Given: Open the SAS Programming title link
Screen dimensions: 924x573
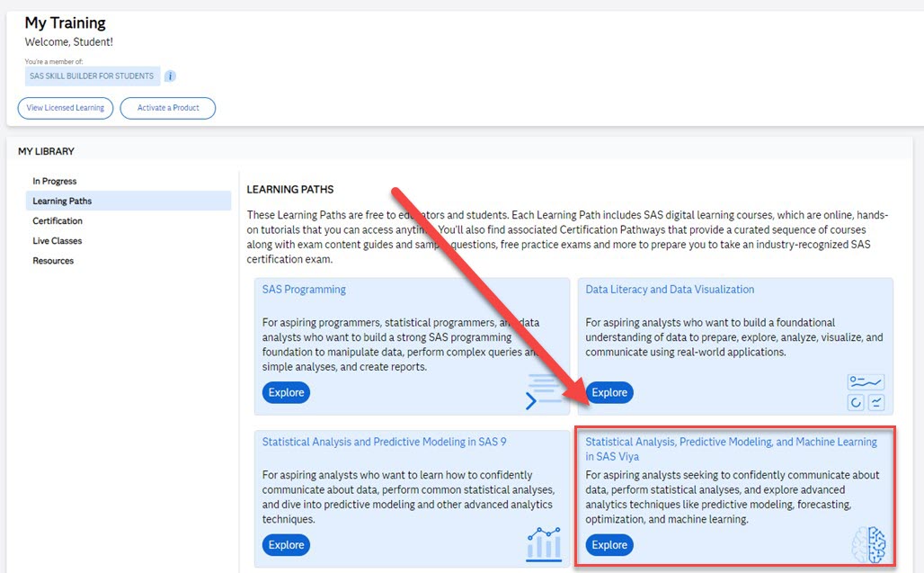Looking at the screenshot, I should coord(304,290).
